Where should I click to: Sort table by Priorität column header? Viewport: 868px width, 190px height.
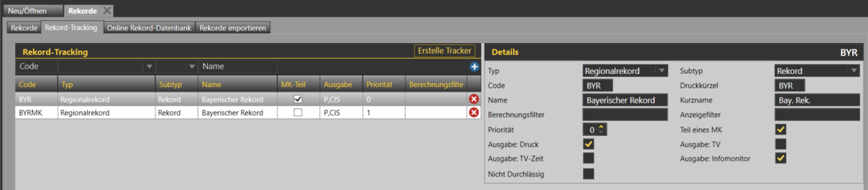click(x=384, y=84)
